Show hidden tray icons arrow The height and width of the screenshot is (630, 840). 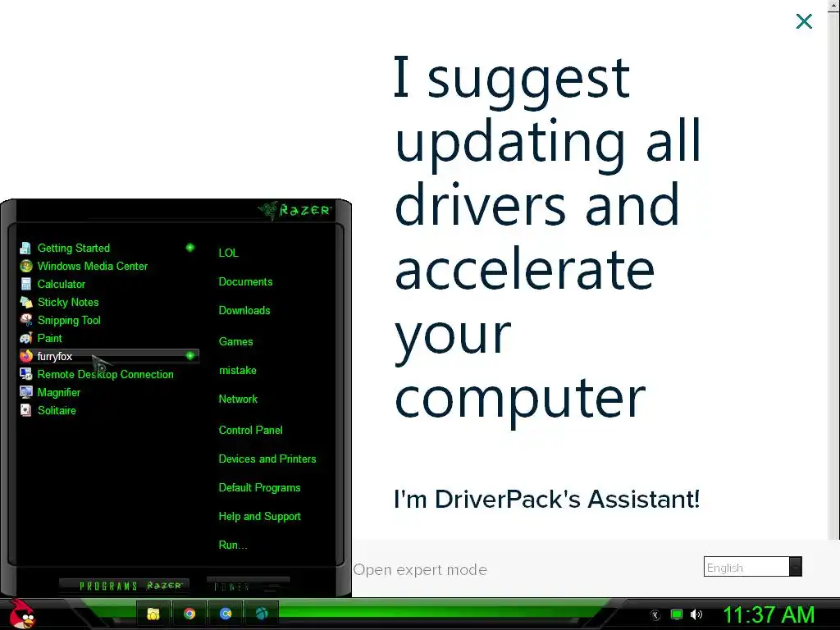click(x=655, y=615)
